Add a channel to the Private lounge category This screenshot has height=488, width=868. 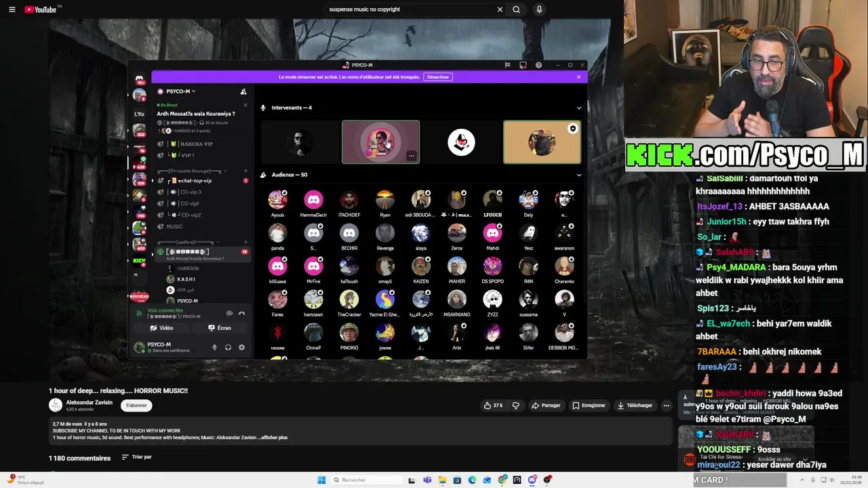tap(245, 171)
